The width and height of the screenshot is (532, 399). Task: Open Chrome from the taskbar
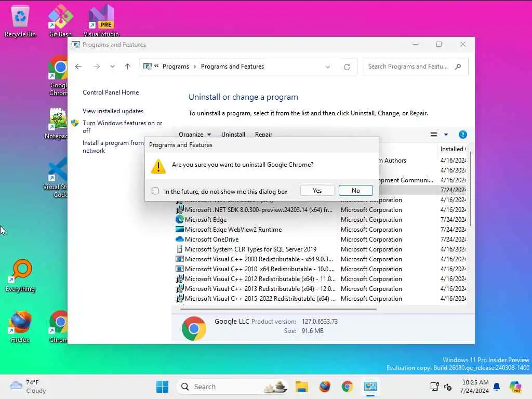click(x=347, y=387)
